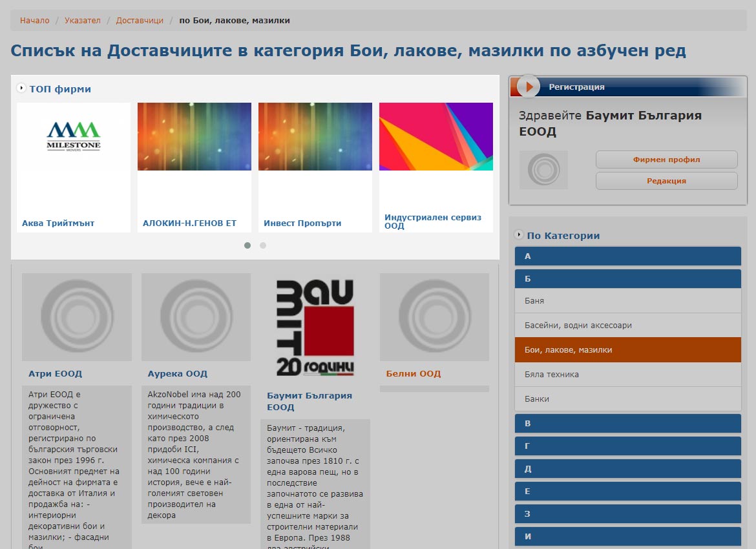Open the Атри ЕООД company link
Image resolution: width=756 pixels, height=549 pixels.
(55, 373)
